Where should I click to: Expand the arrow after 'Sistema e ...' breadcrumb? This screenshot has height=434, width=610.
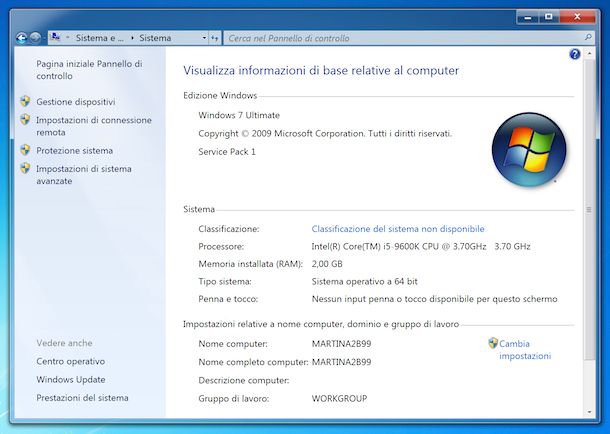point(132,38)
